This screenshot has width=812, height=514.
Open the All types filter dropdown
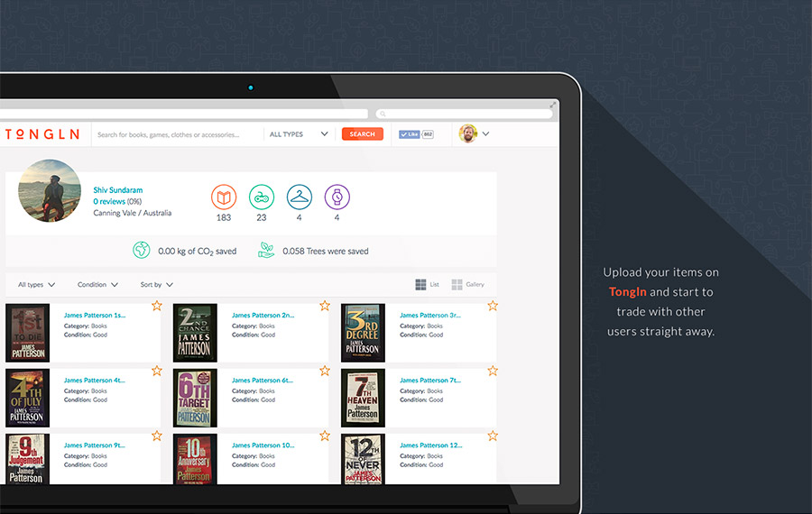pyautogui.click(x=36, y=285)
